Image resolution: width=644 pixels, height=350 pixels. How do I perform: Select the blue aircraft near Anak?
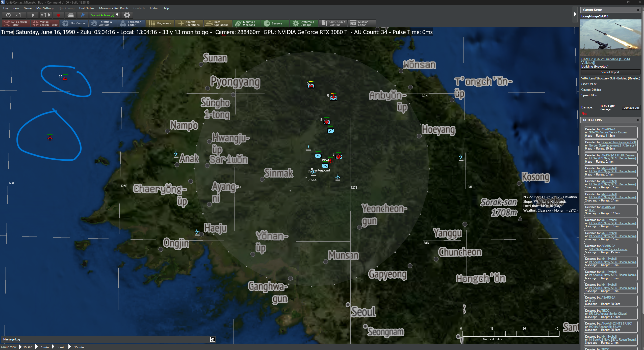pyautogui.click(x=176, y=154)
